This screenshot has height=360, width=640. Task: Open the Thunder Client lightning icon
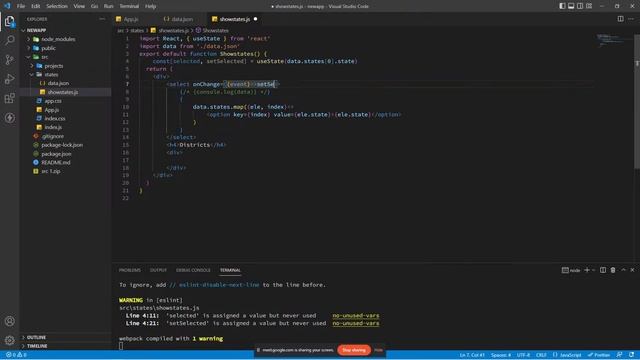coord(9,118)
